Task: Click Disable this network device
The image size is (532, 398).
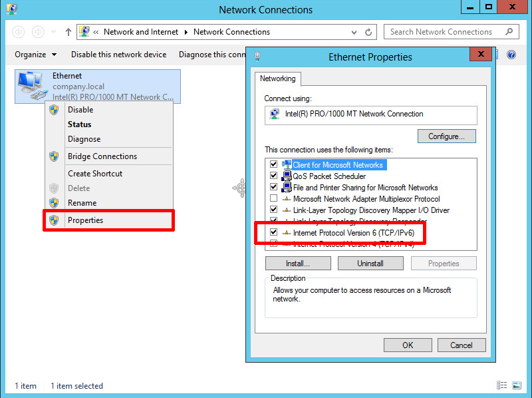Action: tap(119, 55)
